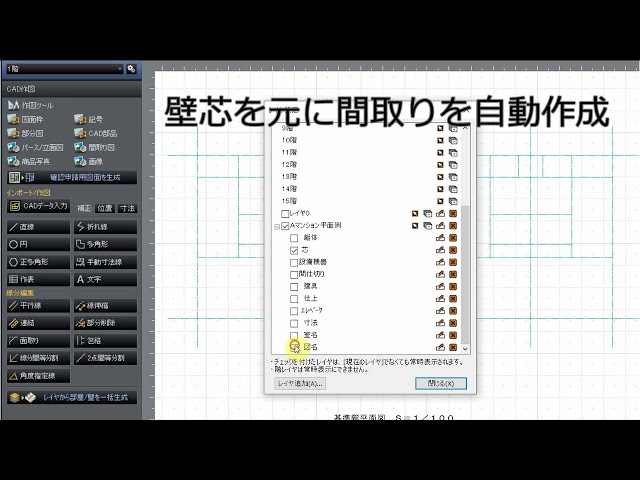
Task: Select the 線分間等分割 tool
Action: click(x=38, y=358)
